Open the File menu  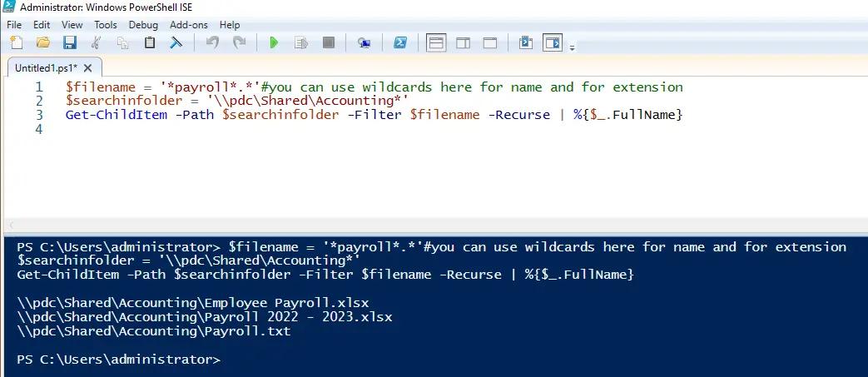14,25
